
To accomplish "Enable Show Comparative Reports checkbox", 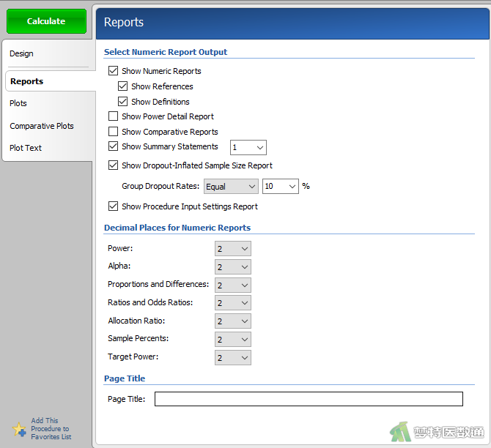I will click(113, 131).
